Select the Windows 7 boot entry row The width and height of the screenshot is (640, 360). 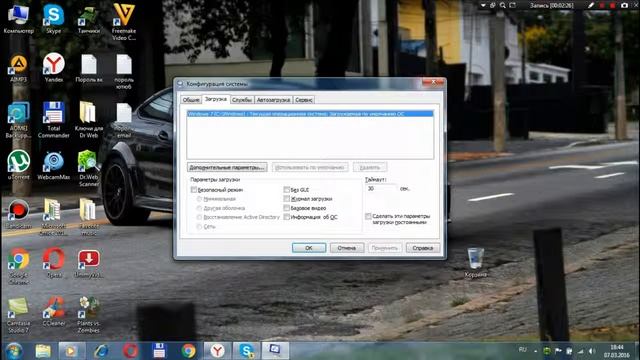pyautogui.click(x=310, y=114)
